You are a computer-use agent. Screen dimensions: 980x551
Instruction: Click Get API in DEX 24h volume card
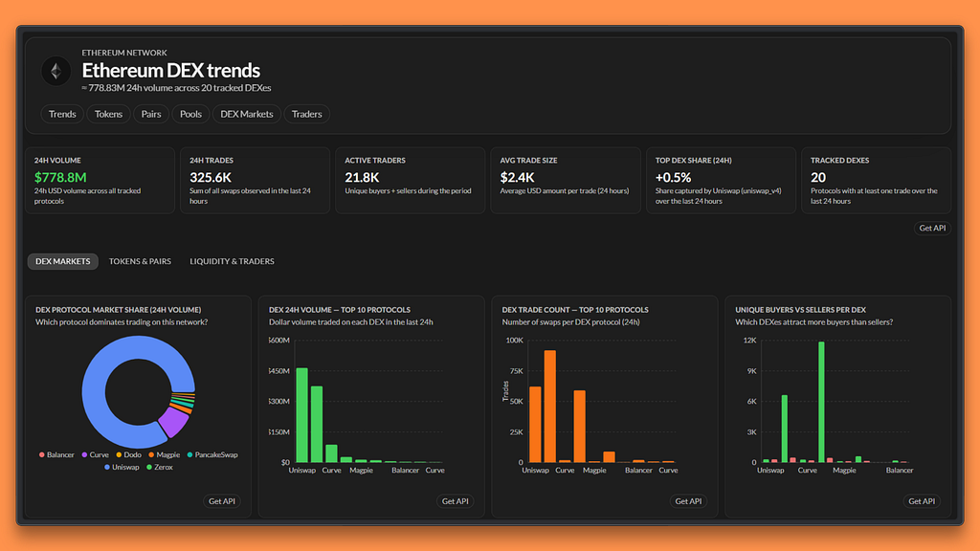455,501
